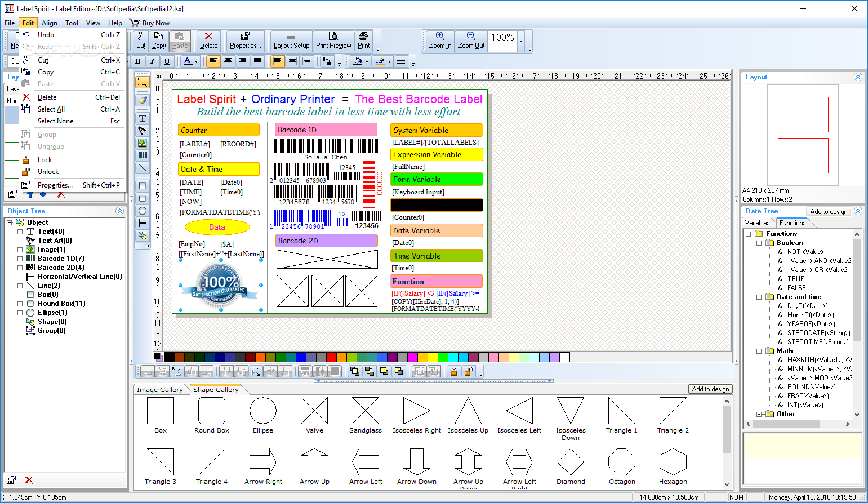Select the Text tool
Screen dimensions: 868x503
point(143,118)
